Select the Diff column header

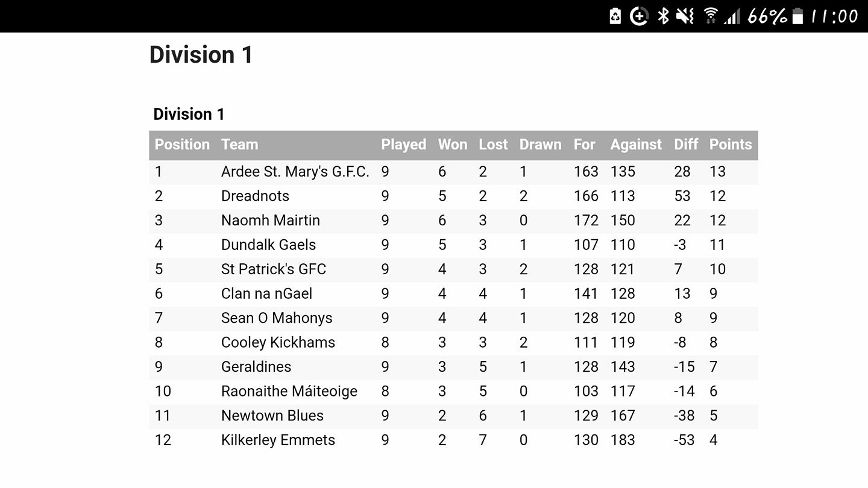click(x=686, y=145)
